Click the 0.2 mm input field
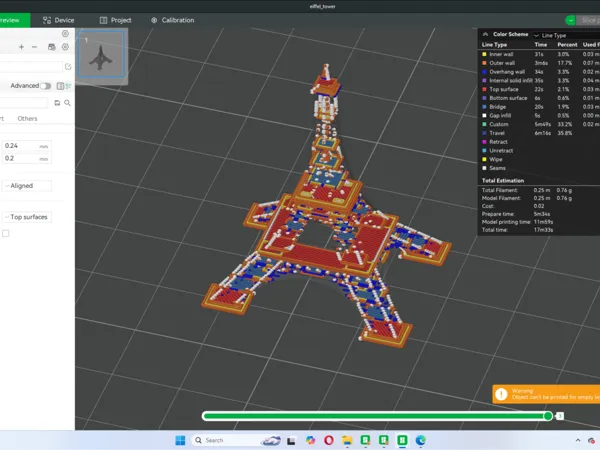Screen dimensions: 600x450 (x=26, y=158)
